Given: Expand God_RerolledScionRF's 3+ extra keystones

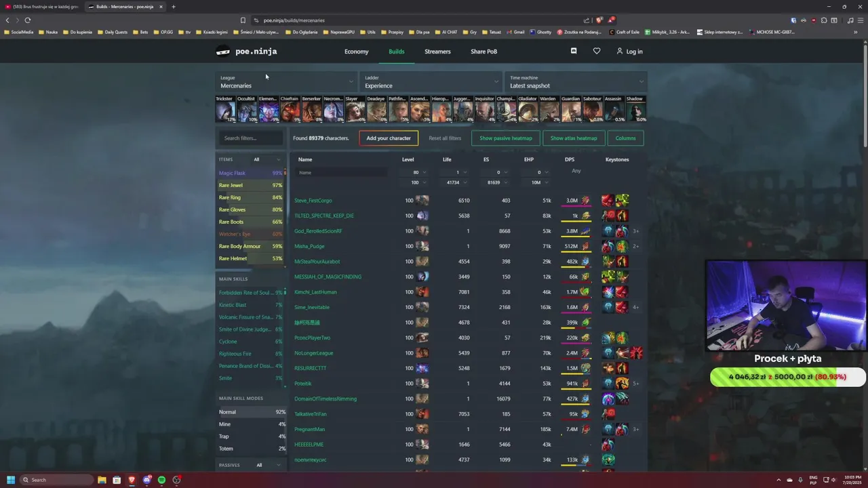Looking at the screenshot, I should 636,231.
